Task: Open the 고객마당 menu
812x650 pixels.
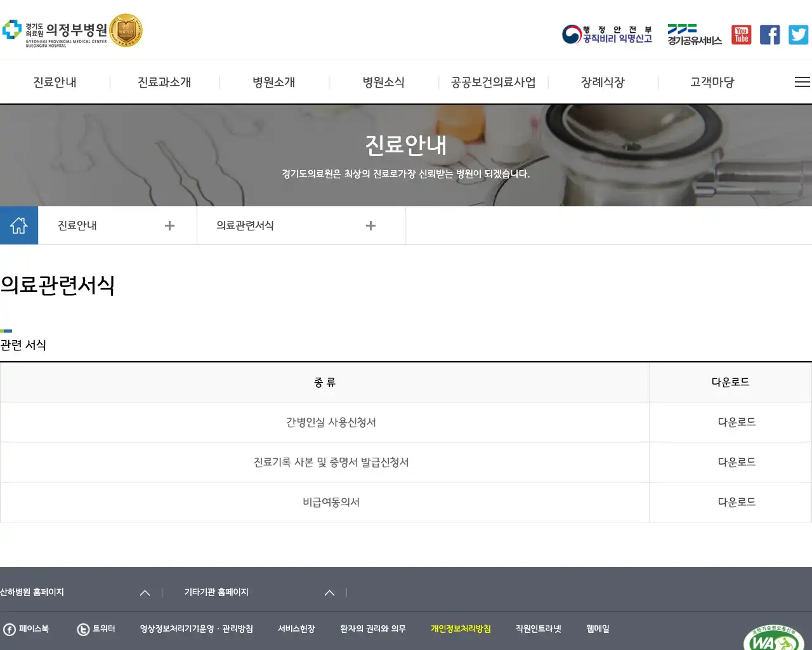Action: (711, 82)
